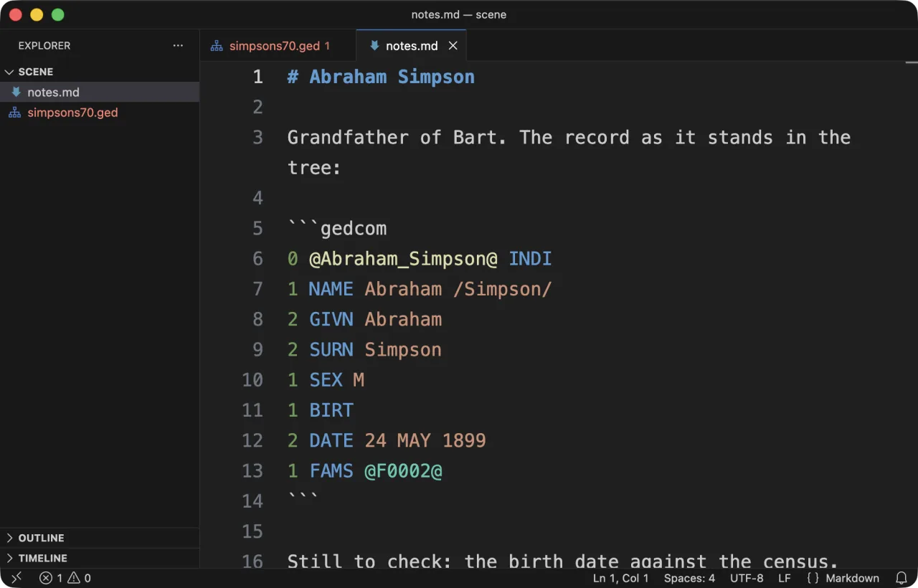
Task: Click the word tree: on wrapped line 3
Action: pyautogui.click(x=315, y=168)
